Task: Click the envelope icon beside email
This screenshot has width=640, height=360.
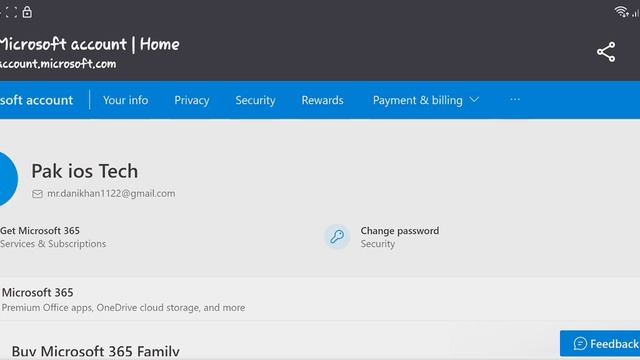Action: pos(37,194)
